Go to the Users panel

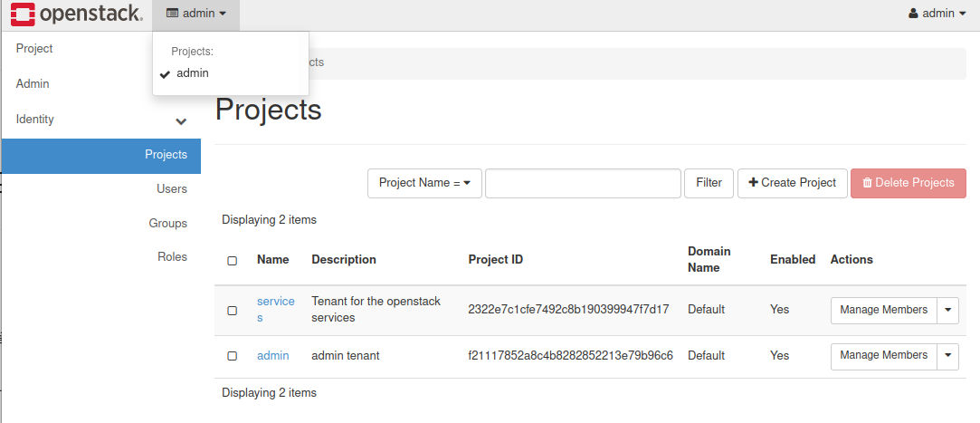[172, 189]
